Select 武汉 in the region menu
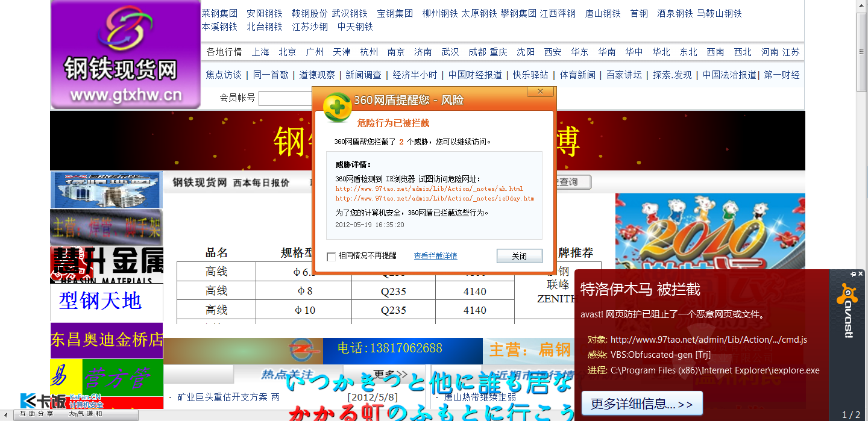The width and height of the screenshot is (868, 421). click(x=450, y=52)
